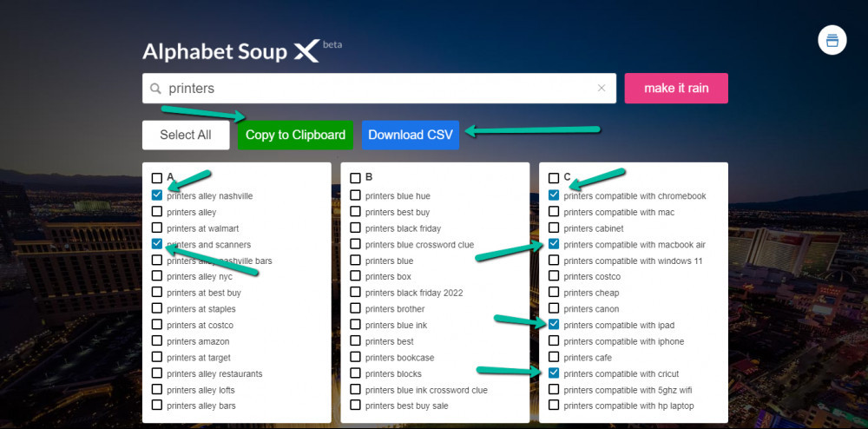Clear the search with the X icon
Image resolution: width=868 pixels, height=429 pixels.
click(602, 88)
